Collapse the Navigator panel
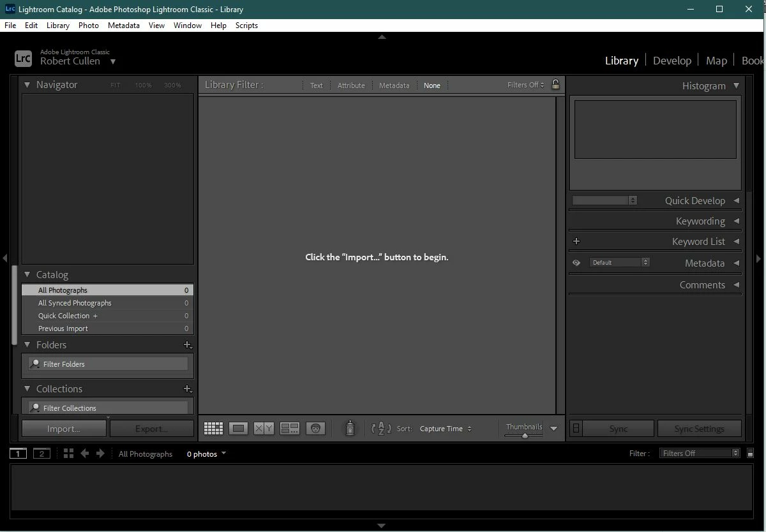 point(27,84)
